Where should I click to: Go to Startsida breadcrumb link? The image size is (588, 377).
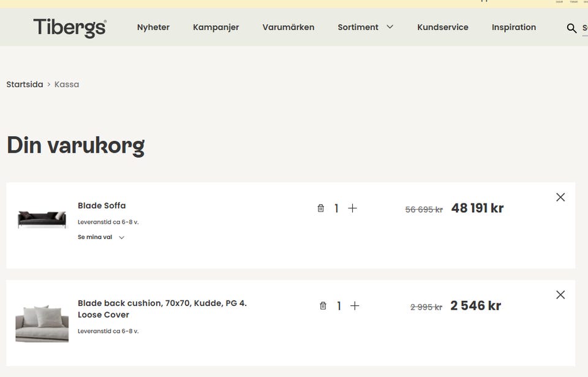[x=24, y=84]
